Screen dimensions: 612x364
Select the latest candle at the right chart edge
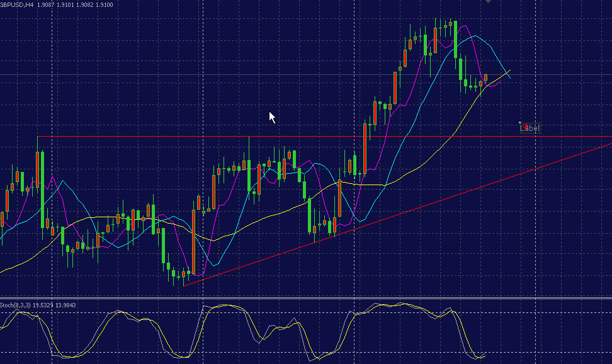(485, 77)
